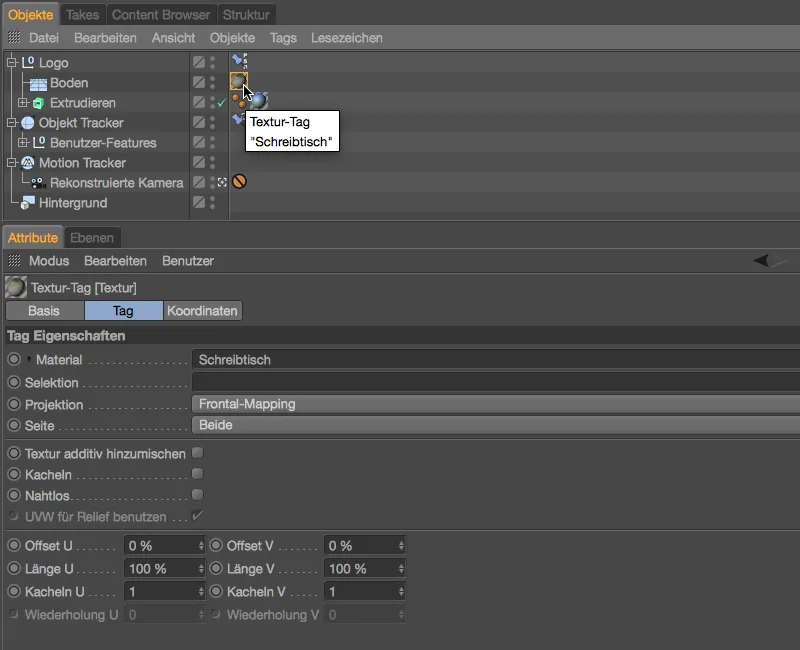Image resolution: width=800 pixels, height=650 pixels.
Task: Switch to the Struktur tab
Action: coord(246,15)
